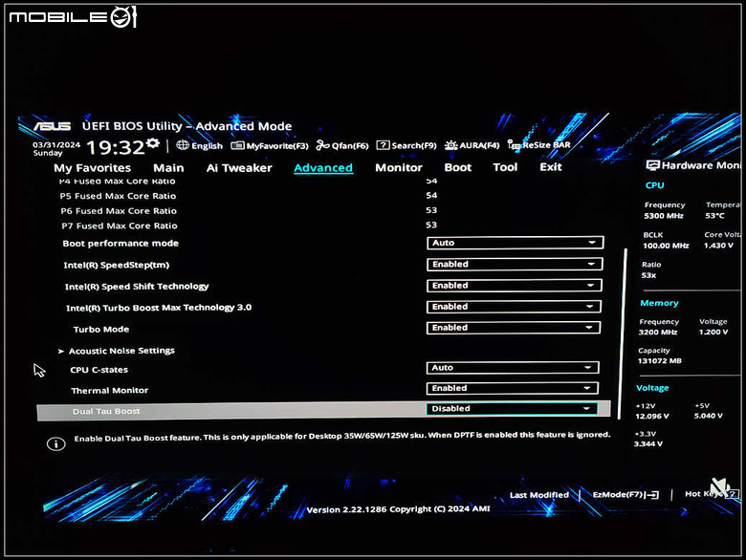The width and height of the screenshot is (746, 560).
Task: Switch to Main tab
Action: 168,168
